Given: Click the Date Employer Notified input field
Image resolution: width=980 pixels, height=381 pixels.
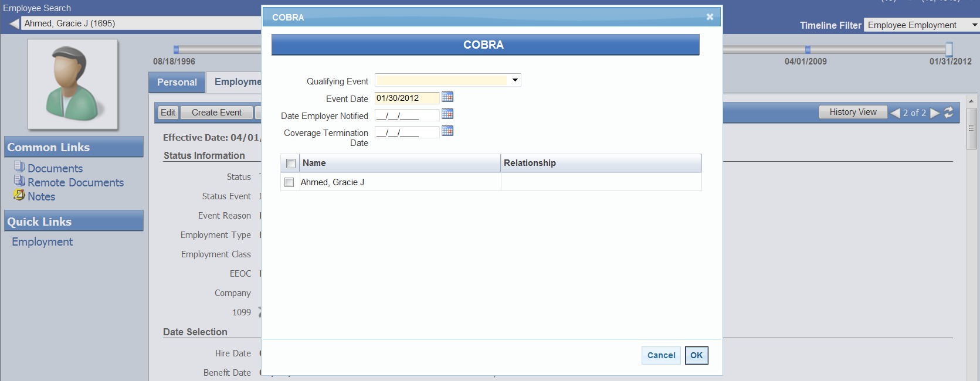Looking at the screenshot, I should [x=406, y=115].
